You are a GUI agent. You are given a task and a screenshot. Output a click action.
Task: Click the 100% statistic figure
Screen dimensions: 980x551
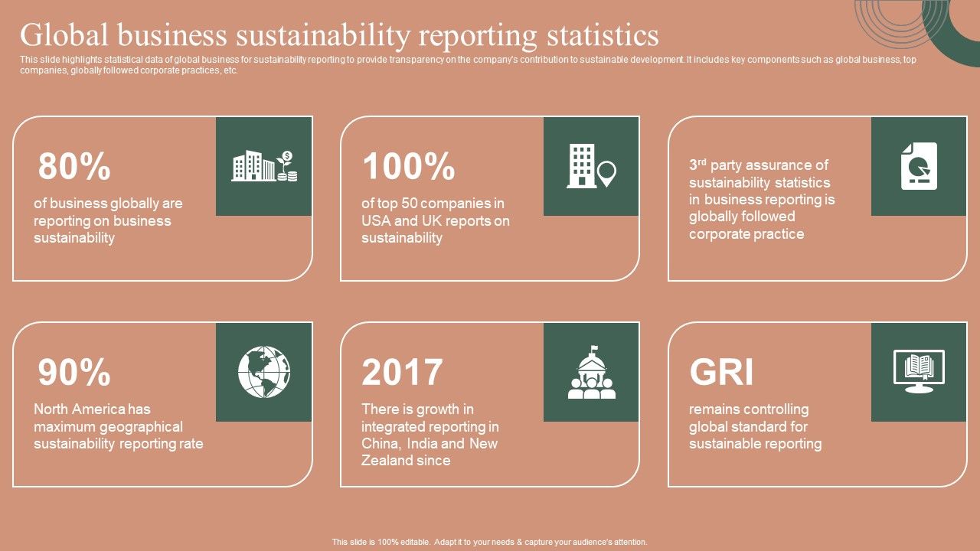point(409,166)
